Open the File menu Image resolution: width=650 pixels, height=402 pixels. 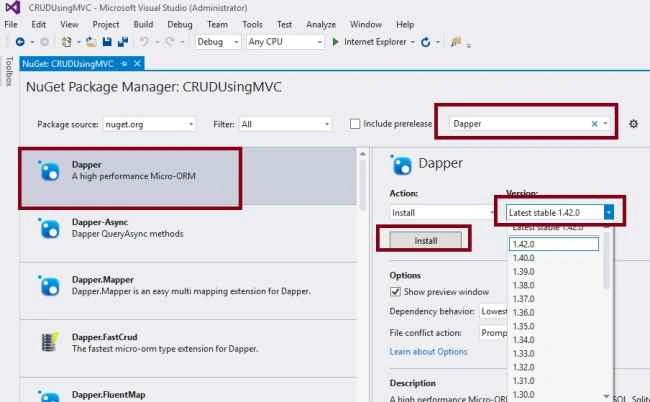pyautogui.click(x=11, y=24)
